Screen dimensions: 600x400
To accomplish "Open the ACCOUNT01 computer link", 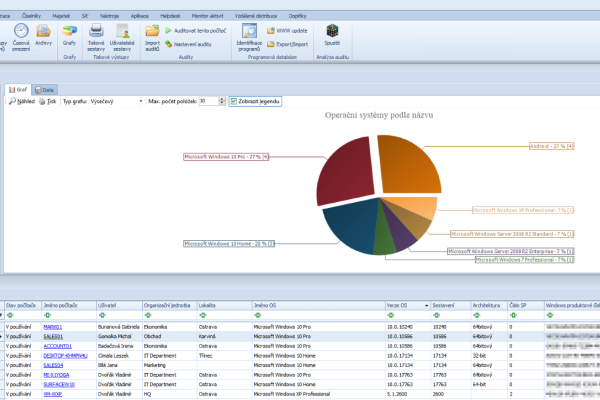I will click(57, 346).
